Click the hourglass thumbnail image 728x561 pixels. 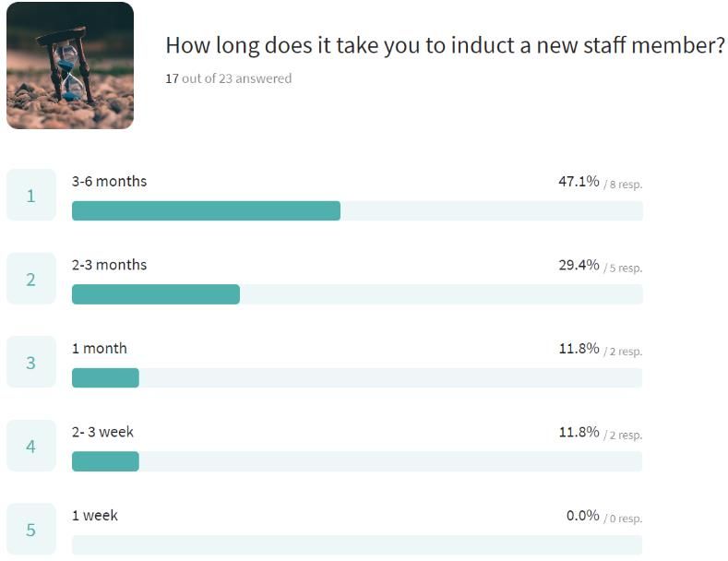pos(70,66)
